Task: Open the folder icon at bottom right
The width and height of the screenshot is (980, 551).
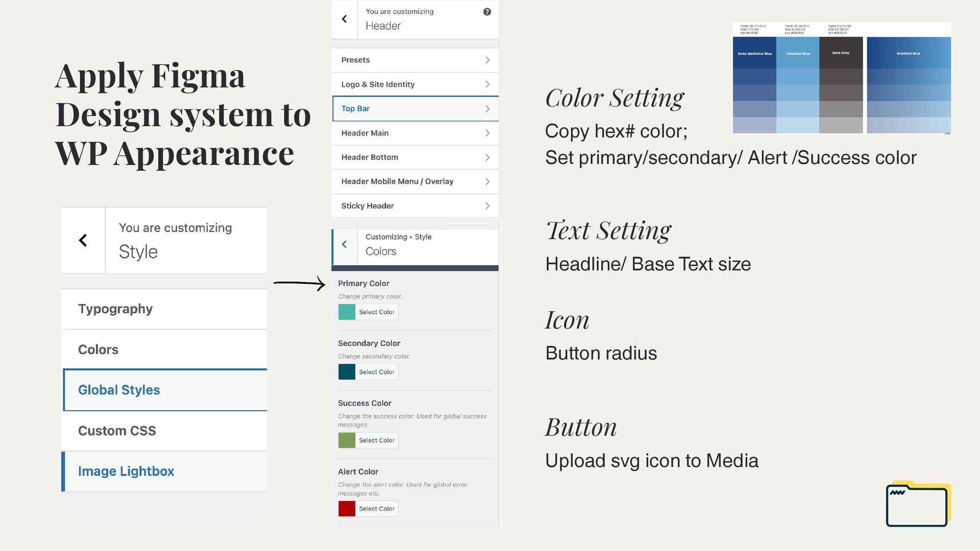Action: click(918, 504)
